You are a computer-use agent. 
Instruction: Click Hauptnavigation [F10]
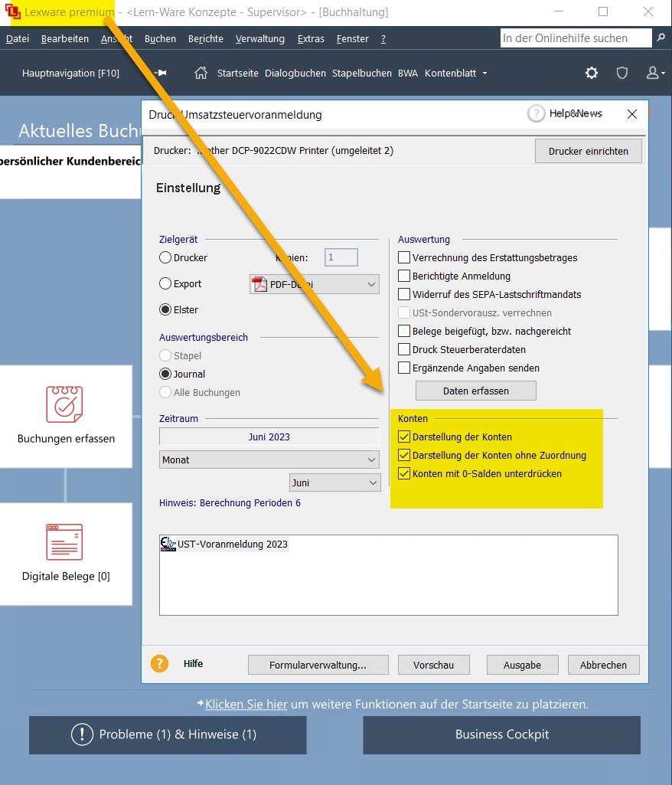[x=70, y=73]
